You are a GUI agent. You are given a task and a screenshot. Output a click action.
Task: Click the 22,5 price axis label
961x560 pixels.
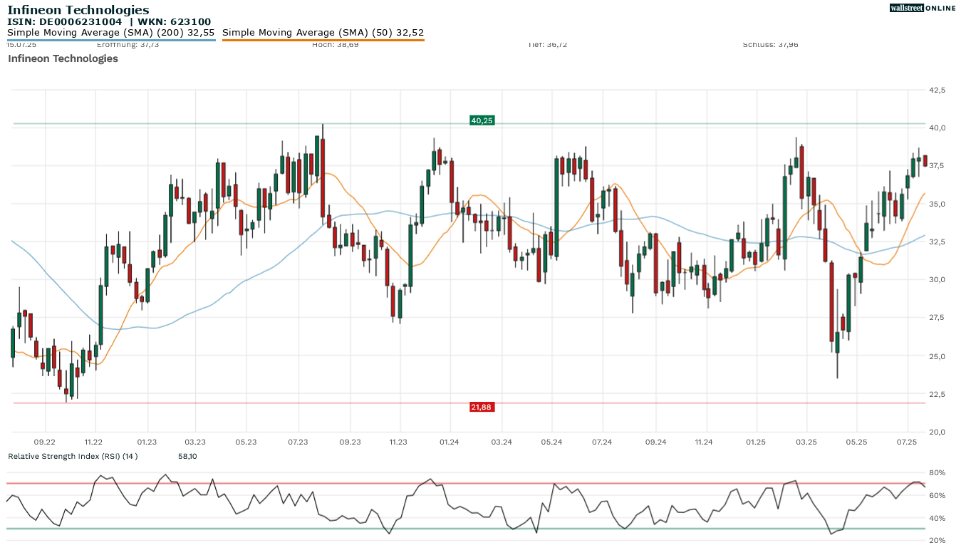point(937,393)
